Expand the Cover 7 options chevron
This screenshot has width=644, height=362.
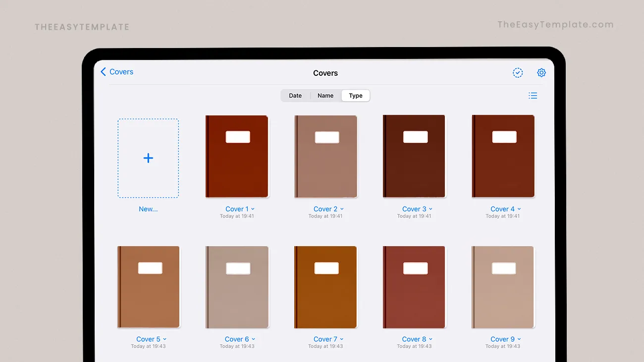pyautogui.click(x=342, y=339)
